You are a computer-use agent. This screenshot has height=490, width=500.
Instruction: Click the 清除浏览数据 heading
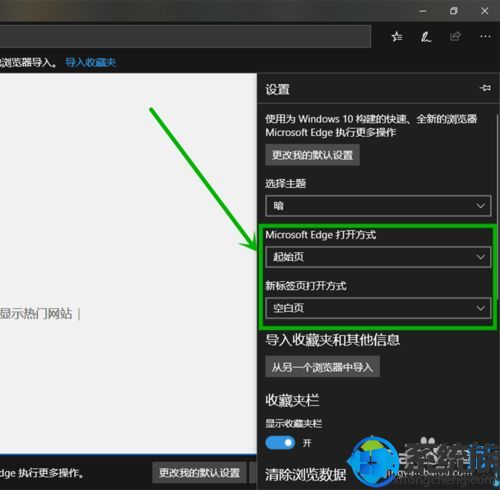(x=305, y=474)
